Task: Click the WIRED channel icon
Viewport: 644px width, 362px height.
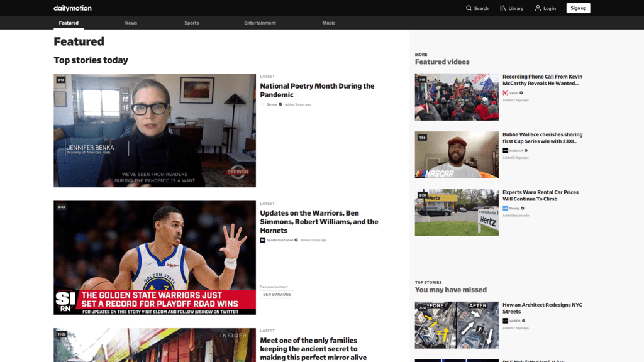Action: pos(505,321)
